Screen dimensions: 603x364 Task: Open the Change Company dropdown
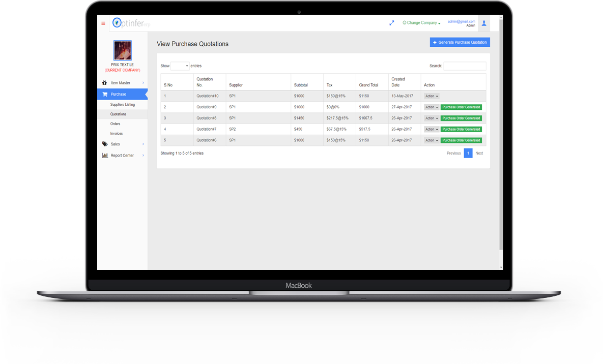tap(421, 23)
